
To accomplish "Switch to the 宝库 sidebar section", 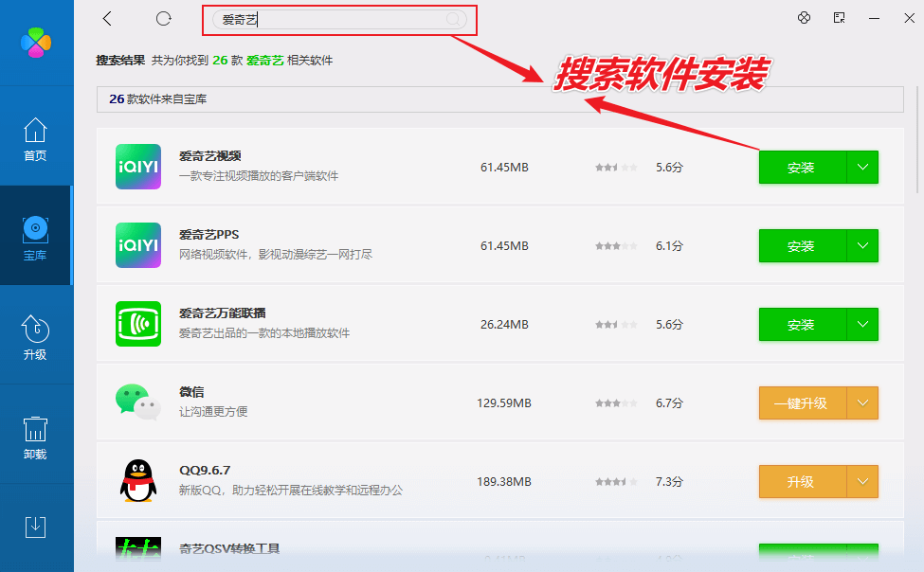I will click(36, 235).
